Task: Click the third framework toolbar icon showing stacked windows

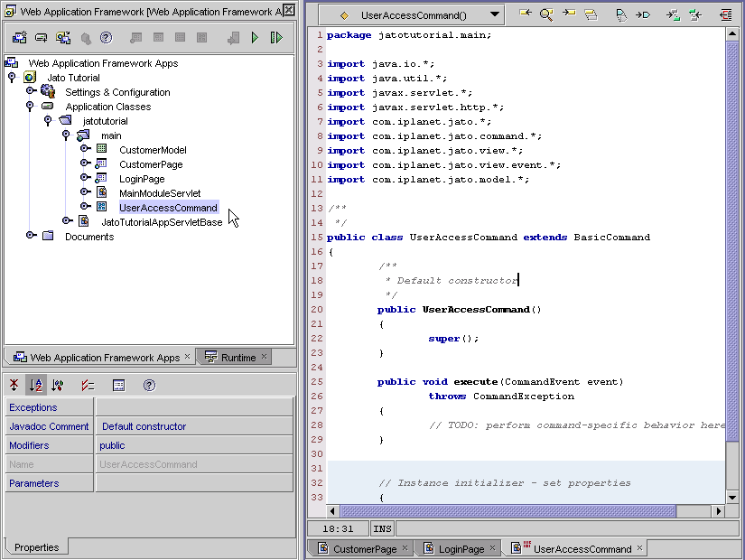Action: [63, 38]
